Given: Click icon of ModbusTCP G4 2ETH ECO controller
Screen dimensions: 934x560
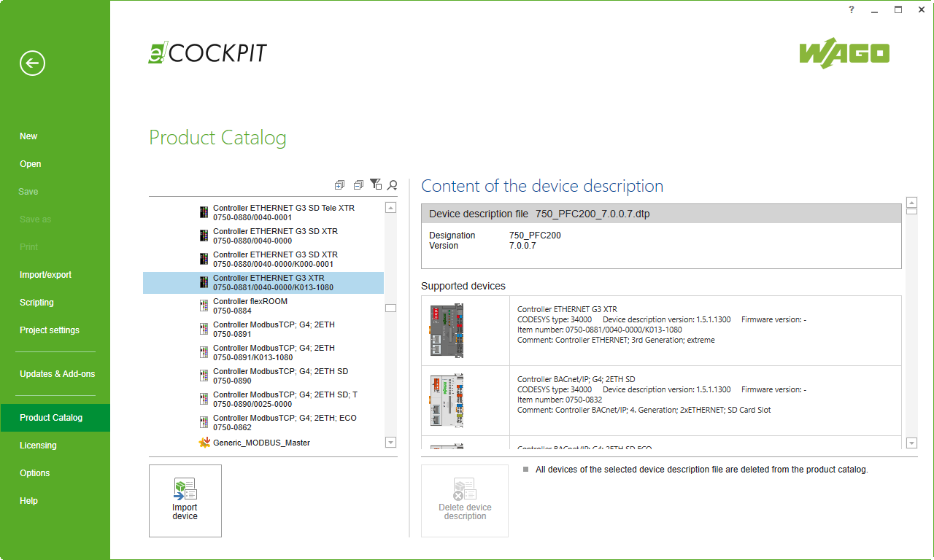Looking at the screenshot, I should click(x=204, y=422).
